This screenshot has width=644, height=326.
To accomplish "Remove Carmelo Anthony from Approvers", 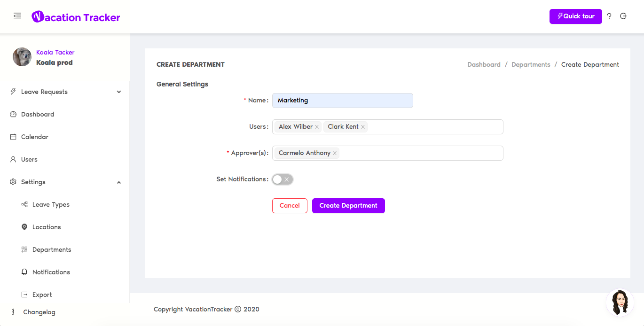I will (x=335, y=153).
